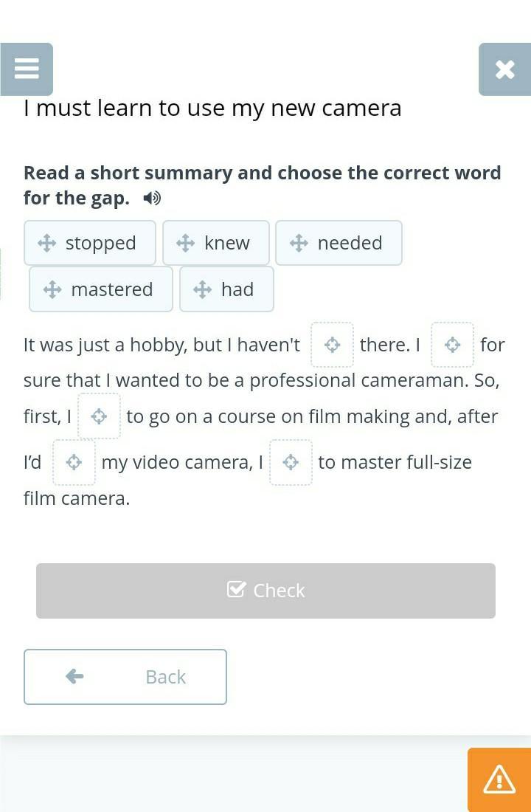
Task: Select the gap after 'first, I'
Action: coord(99,416)
